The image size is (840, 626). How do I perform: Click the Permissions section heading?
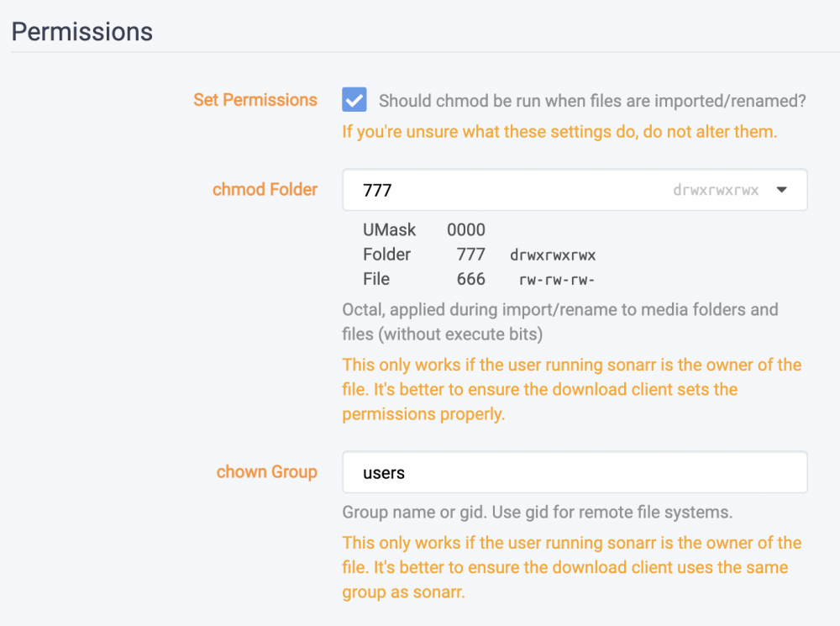click(82, 32)
